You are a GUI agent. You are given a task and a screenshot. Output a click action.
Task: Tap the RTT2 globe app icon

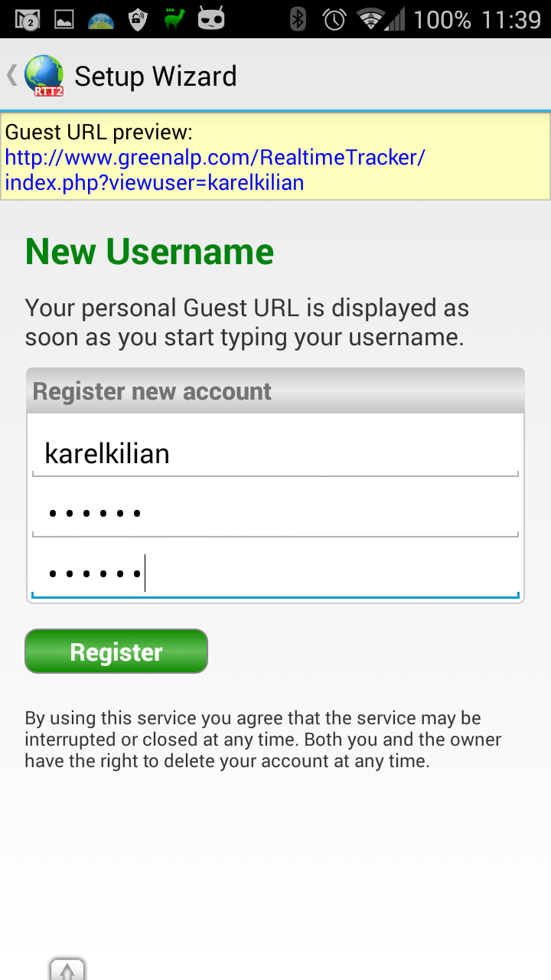pyautogui.click(x=44, y=76)
